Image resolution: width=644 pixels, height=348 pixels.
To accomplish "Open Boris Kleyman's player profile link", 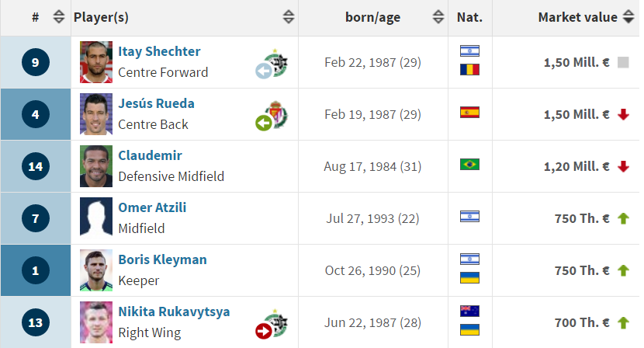I will 162,259.
